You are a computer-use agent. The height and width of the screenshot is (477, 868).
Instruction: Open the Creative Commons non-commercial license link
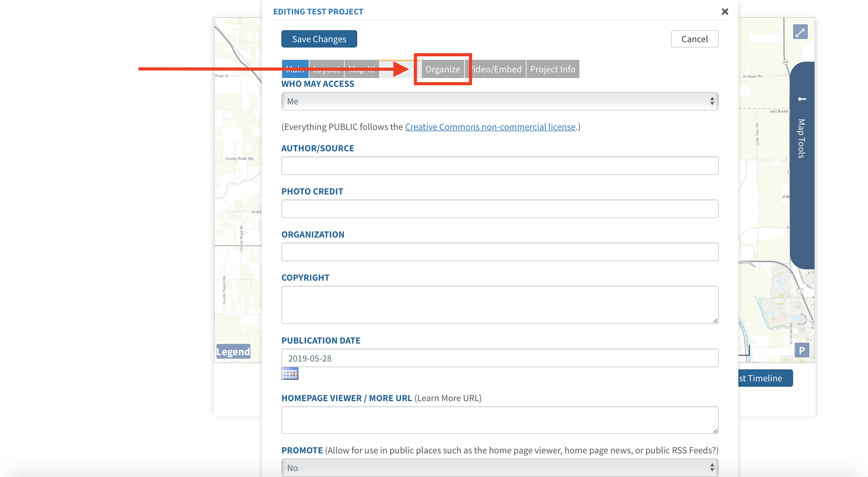[490, 127]
